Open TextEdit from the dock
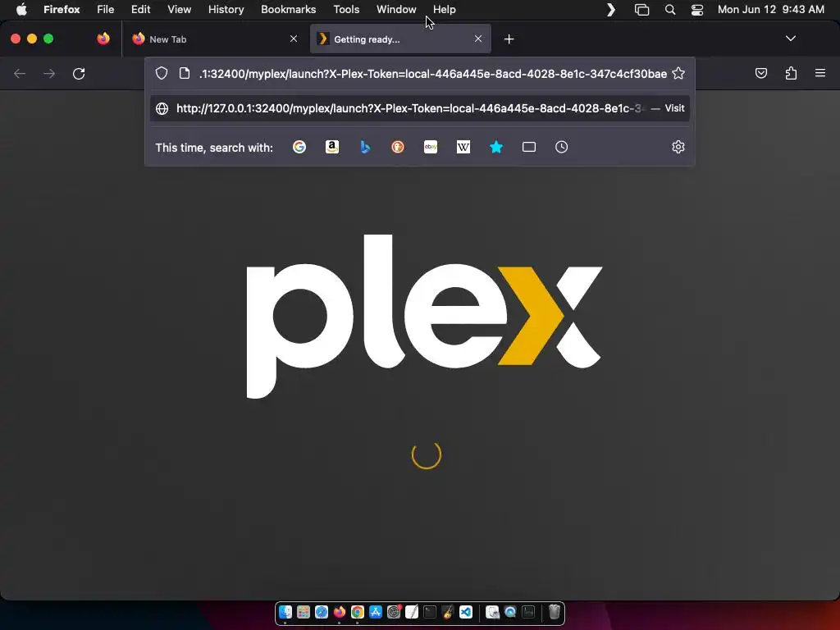 [x=412, y=612]
